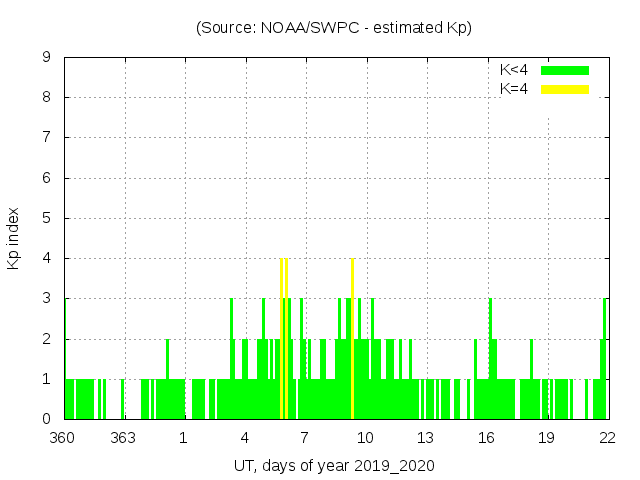Click day 16 tick label on x-axis
640x480 pixels.
pos(486,438)
